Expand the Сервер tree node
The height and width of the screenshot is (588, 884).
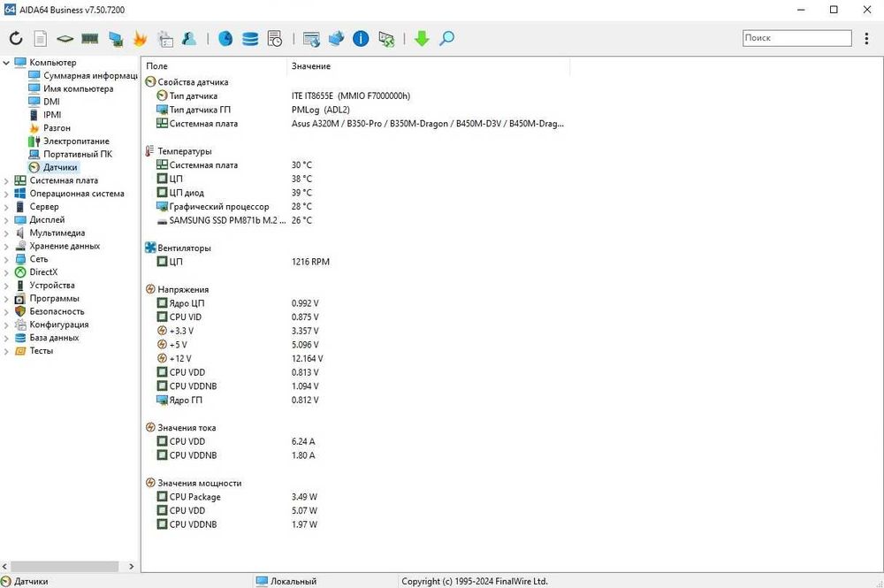pos(6,207)
